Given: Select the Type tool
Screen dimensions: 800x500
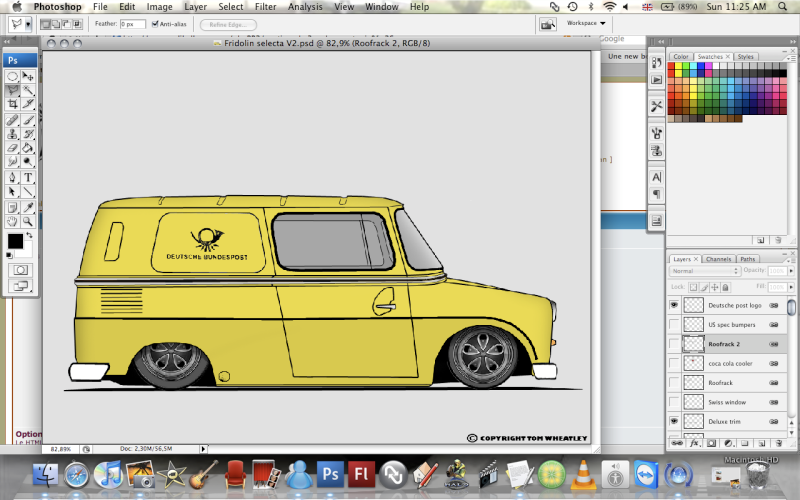Looking at the screenshot, I should pos(28,178).
